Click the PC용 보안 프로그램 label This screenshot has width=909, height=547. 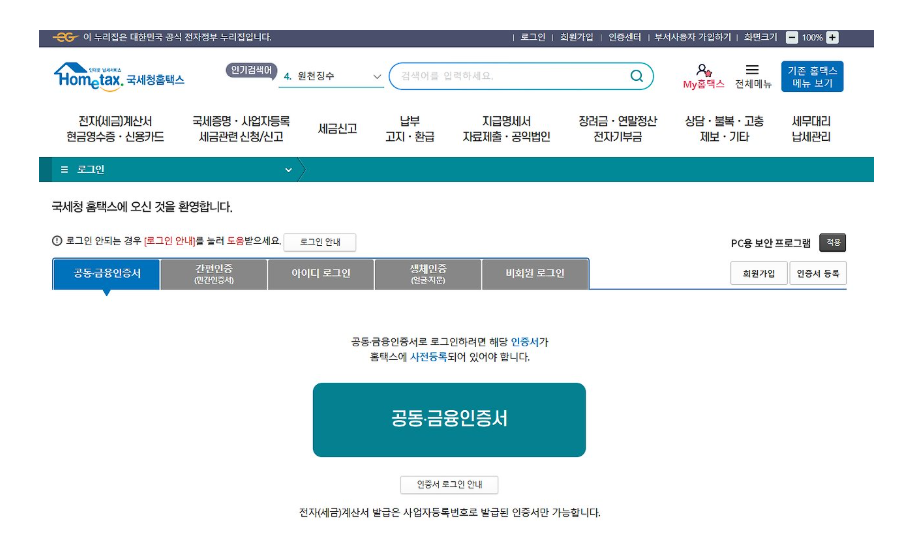pos(770,243)
